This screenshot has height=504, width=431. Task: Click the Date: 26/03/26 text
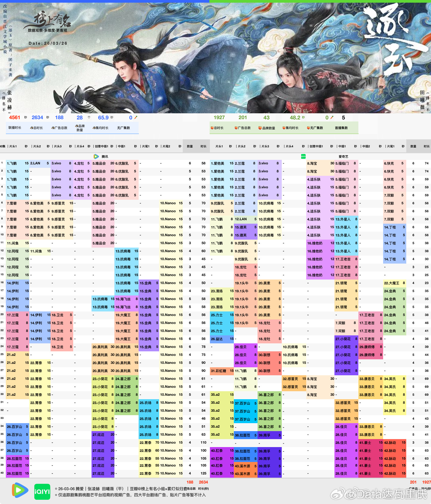[48, 43]
